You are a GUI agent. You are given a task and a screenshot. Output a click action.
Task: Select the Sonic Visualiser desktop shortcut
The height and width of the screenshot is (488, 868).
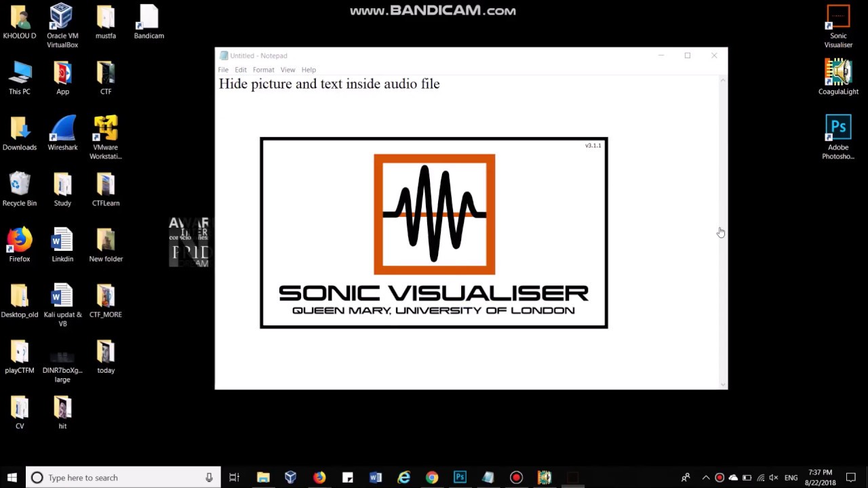coord(838,26)
